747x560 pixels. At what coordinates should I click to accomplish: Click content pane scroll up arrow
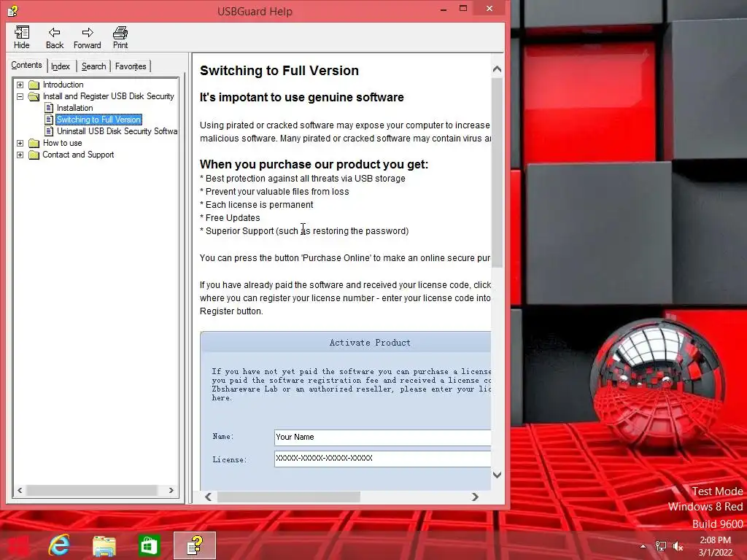497,69
